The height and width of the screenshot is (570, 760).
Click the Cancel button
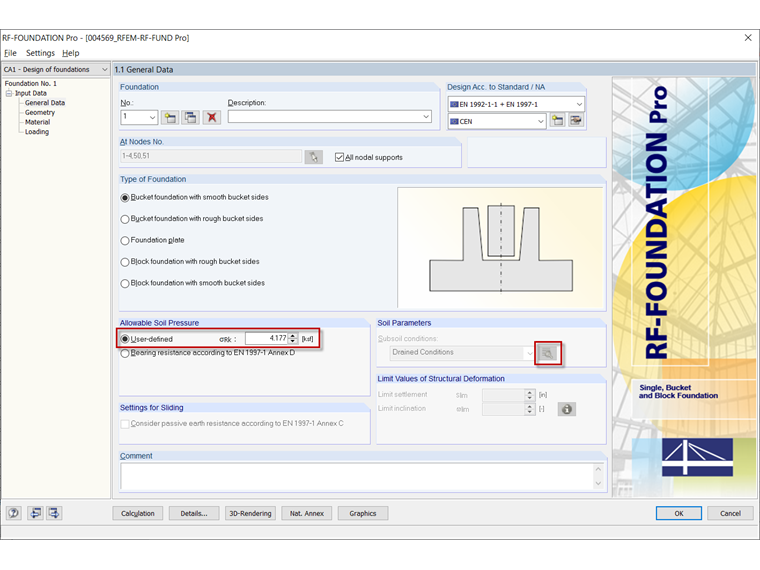pos(730,513)
